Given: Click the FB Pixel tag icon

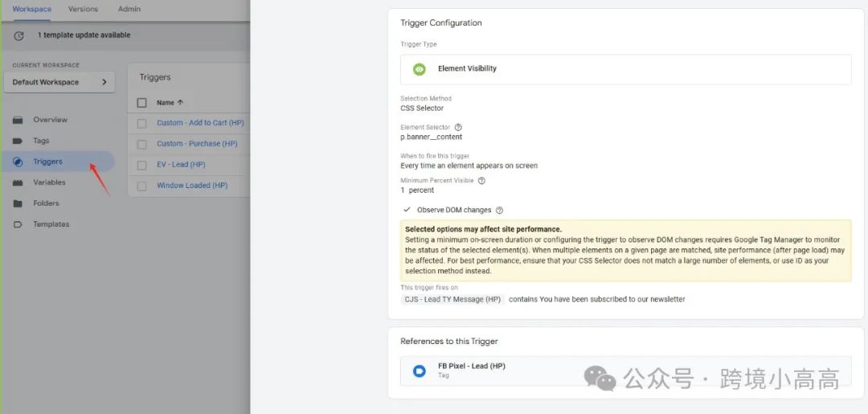Looking at the screenshot, I should click(419, 371).
